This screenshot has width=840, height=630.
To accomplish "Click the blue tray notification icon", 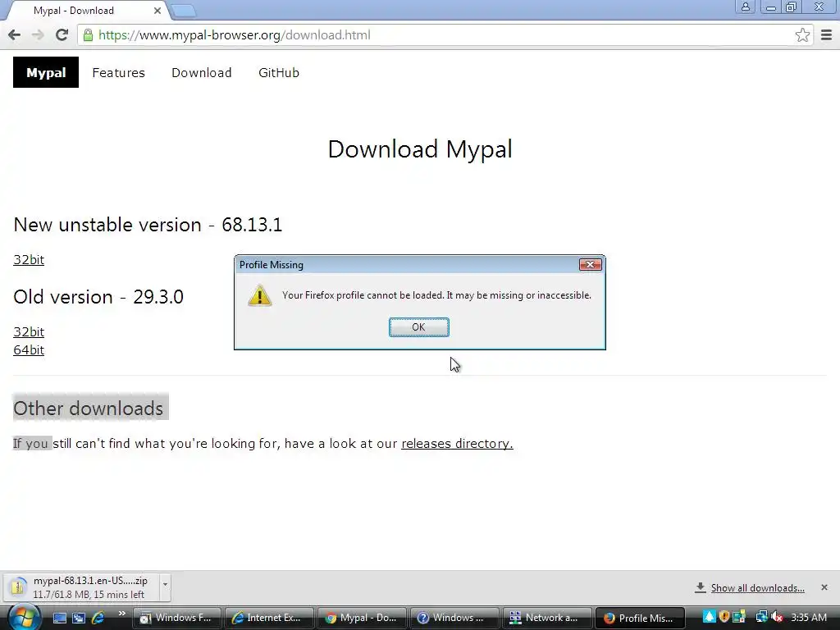I will [x=710, y=617].
